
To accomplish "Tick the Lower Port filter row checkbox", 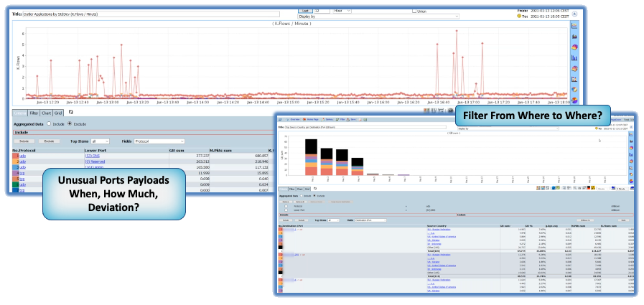I will point(286,210).
